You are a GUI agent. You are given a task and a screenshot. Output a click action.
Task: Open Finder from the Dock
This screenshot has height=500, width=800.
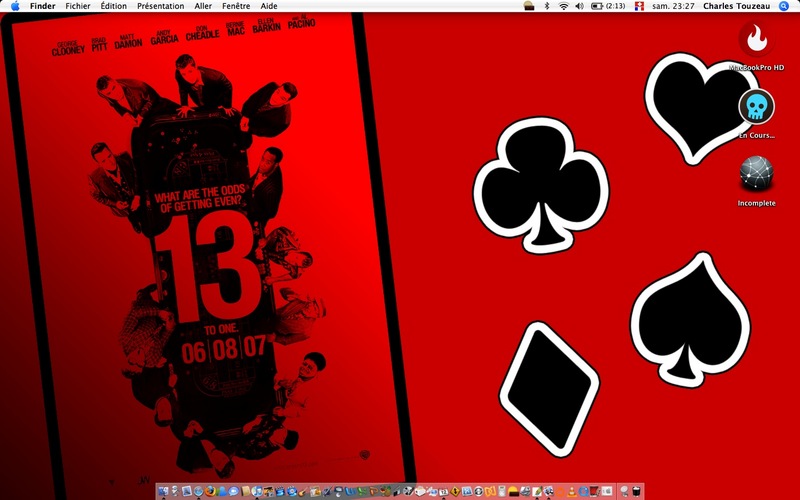[x=163, y=491]
